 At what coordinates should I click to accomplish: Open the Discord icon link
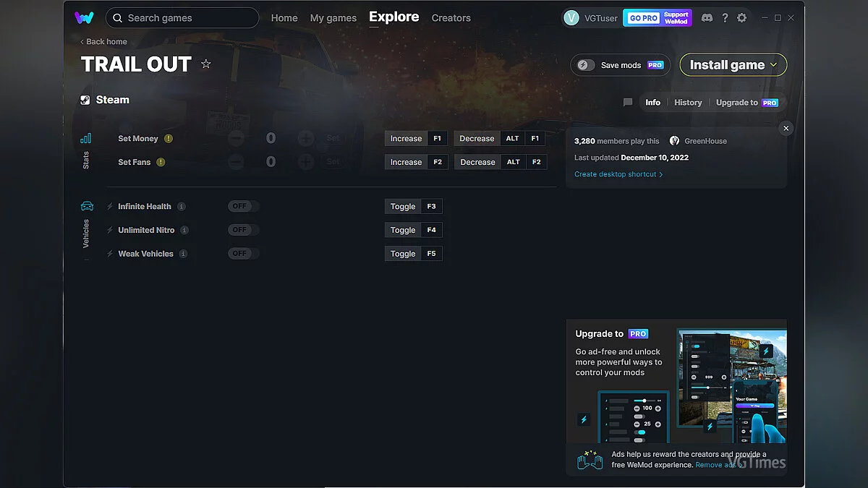pos(707,18)
